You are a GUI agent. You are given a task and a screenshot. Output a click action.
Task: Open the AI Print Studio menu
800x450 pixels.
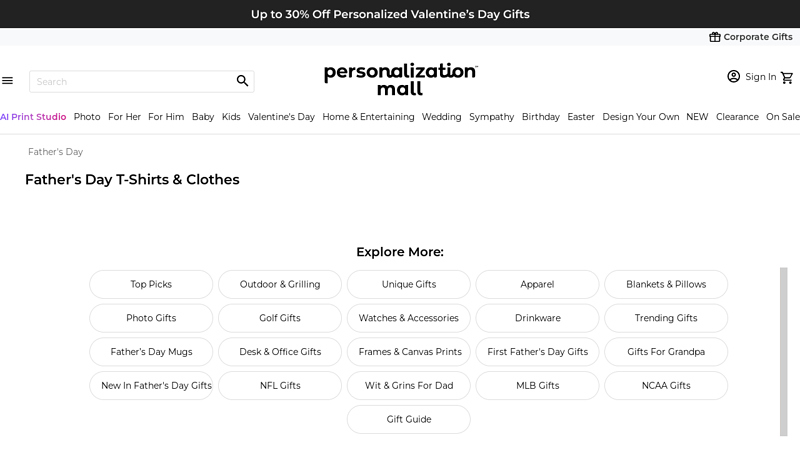(x=33, y=117)
